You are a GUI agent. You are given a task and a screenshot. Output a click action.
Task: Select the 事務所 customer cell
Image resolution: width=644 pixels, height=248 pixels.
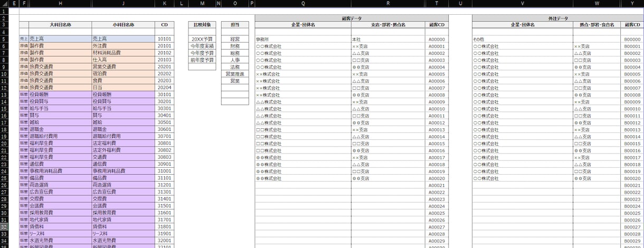tap(303, 39)
